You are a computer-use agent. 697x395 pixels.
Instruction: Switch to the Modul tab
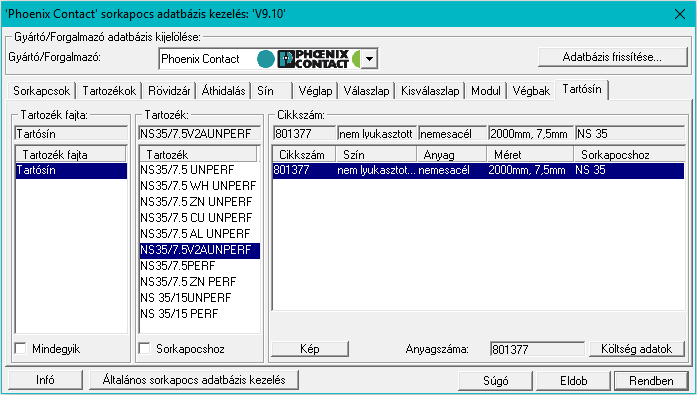[x=486, y=91]
